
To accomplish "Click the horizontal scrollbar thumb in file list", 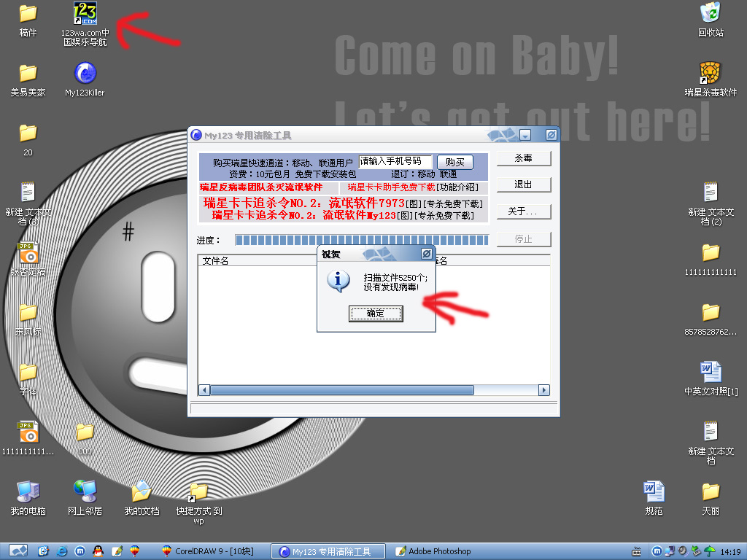I will point(342,391).
